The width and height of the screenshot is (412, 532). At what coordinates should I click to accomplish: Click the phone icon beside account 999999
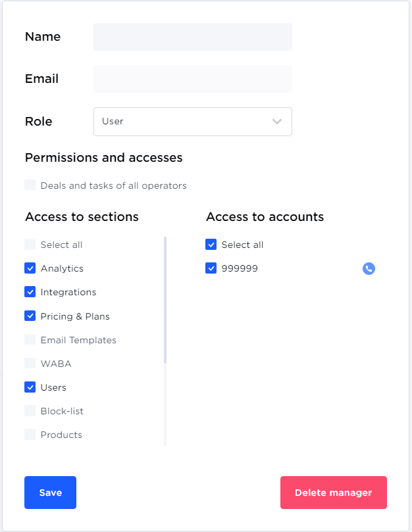[x=369, y=268]
